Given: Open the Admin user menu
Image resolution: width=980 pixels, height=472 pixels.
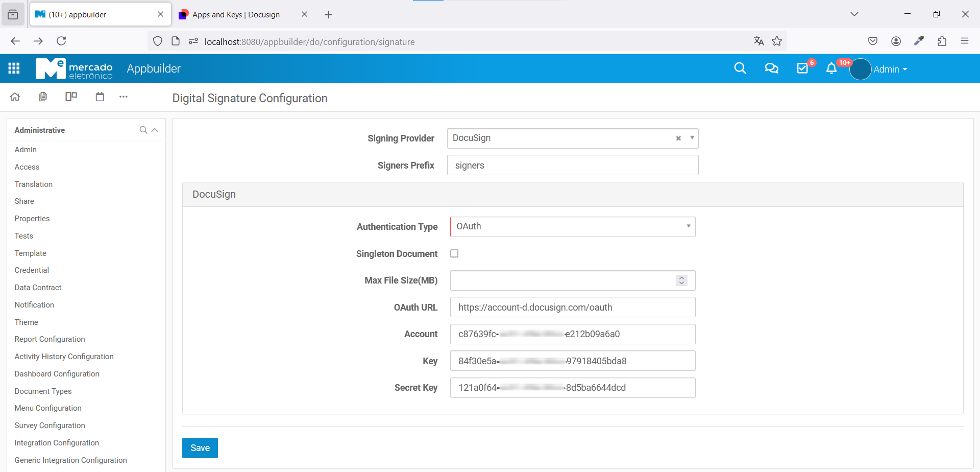Looking at the screenshot, I should tap(890, 69).
